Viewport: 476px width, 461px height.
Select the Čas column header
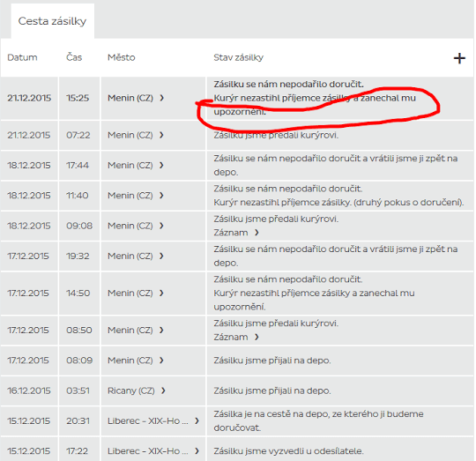(74, 57)
